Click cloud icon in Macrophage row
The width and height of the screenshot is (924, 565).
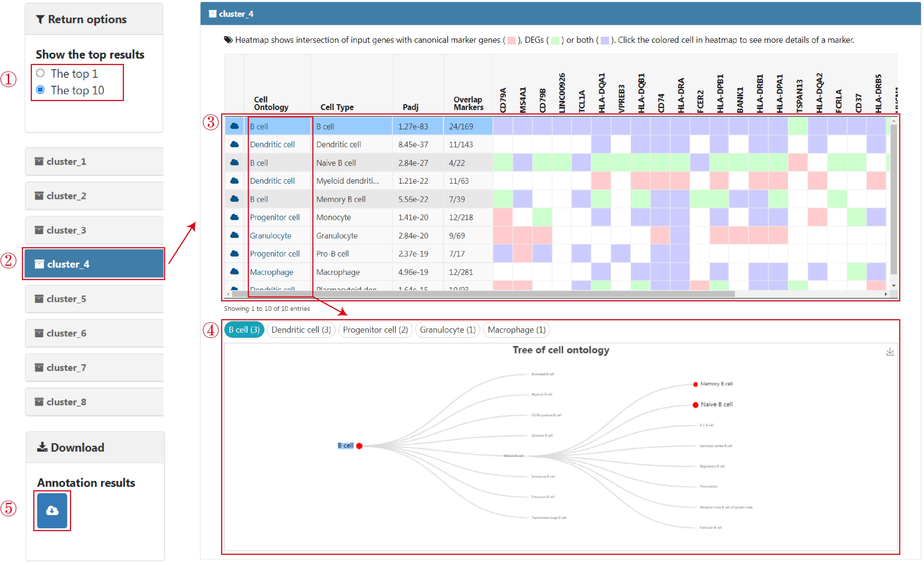(234, 272)
